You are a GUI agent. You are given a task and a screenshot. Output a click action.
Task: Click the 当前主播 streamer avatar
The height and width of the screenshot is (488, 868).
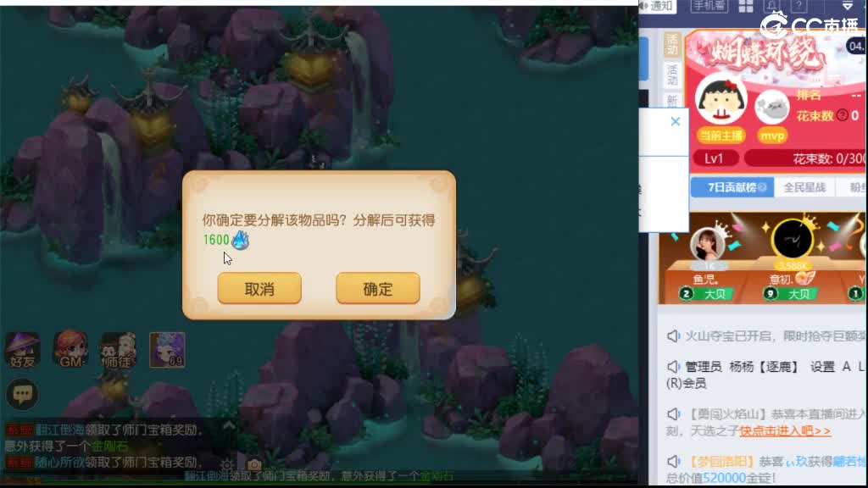(x=721, y=102)
